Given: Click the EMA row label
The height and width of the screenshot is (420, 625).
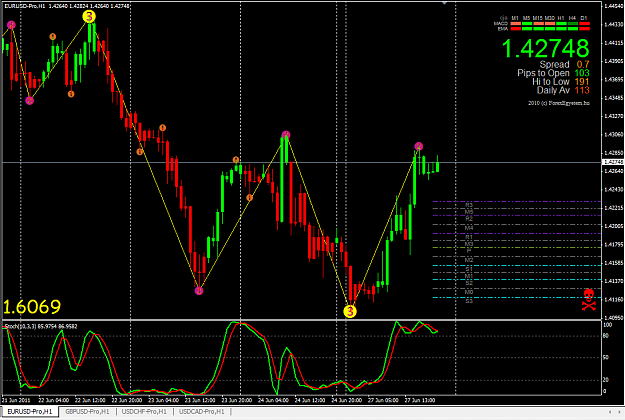Looking at the screenshot, I should tap(503, 28).
